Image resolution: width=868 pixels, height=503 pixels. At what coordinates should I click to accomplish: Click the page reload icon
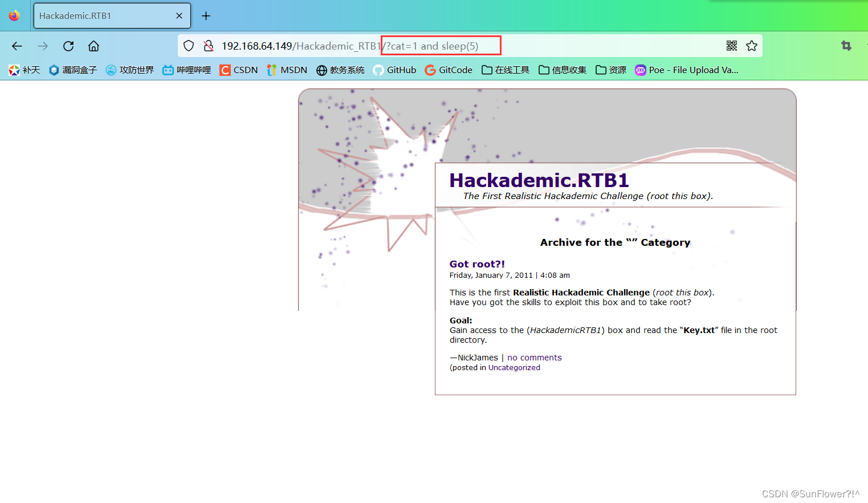pos(68,46)
